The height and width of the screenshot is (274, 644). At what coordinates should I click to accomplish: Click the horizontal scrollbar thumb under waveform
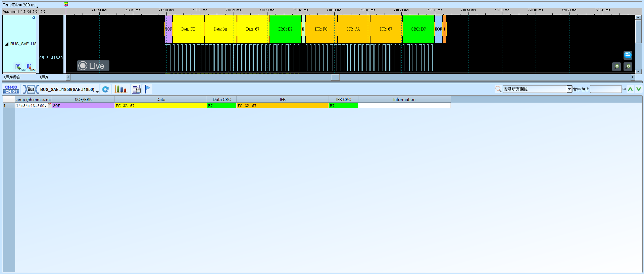coord(336,77)
